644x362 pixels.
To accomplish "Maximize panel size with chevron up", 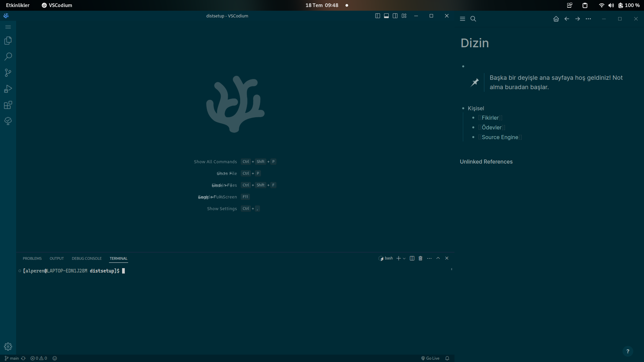I will pos(438,258).
